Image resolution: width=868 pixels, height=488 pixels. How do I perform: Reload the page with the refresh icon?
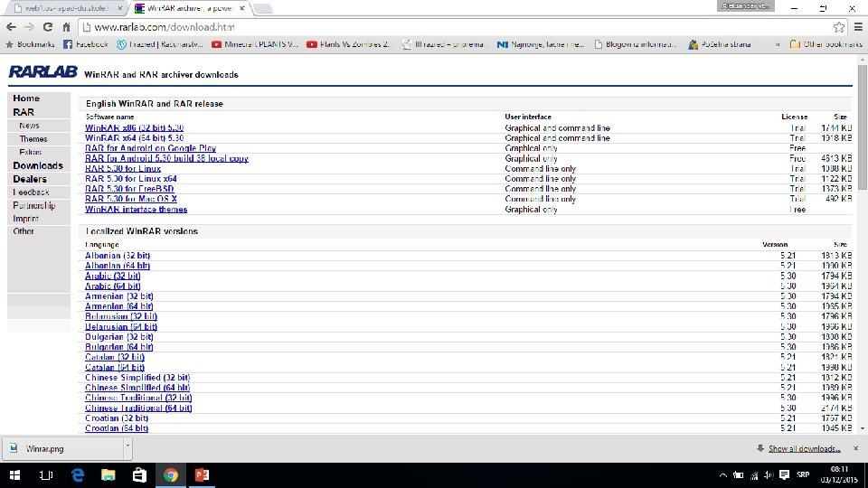(48, 27)
